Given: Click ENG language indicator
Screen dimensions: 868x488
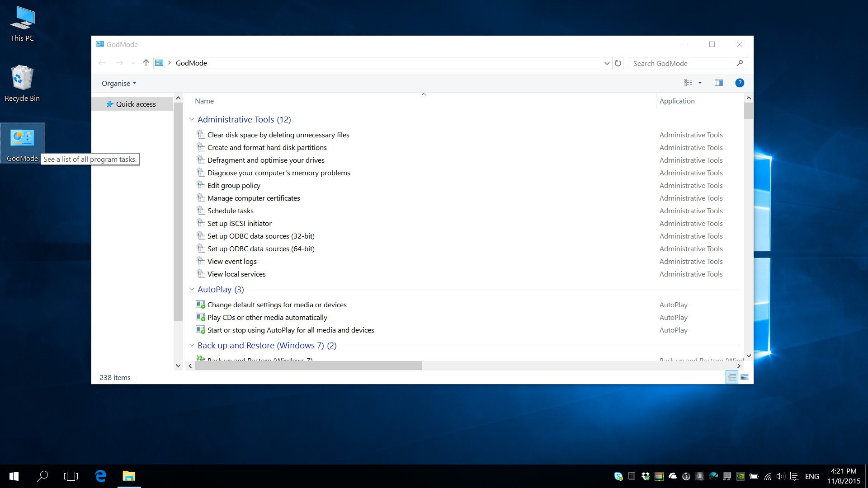Looking at the screenshot, I should 812,476.
